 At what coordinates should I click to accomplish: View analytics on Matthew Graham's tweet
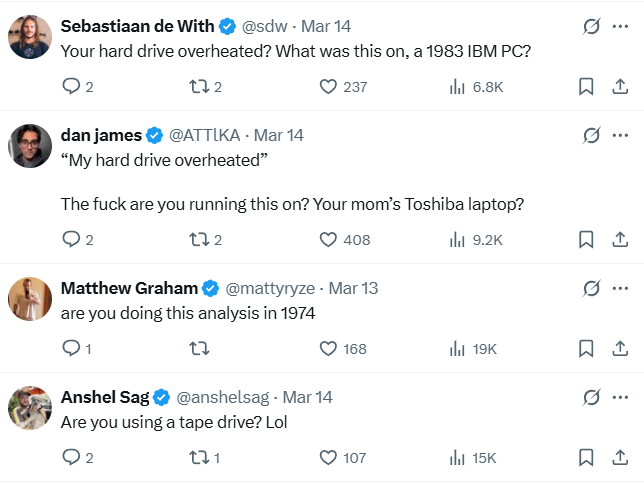(x=458, y=348)
